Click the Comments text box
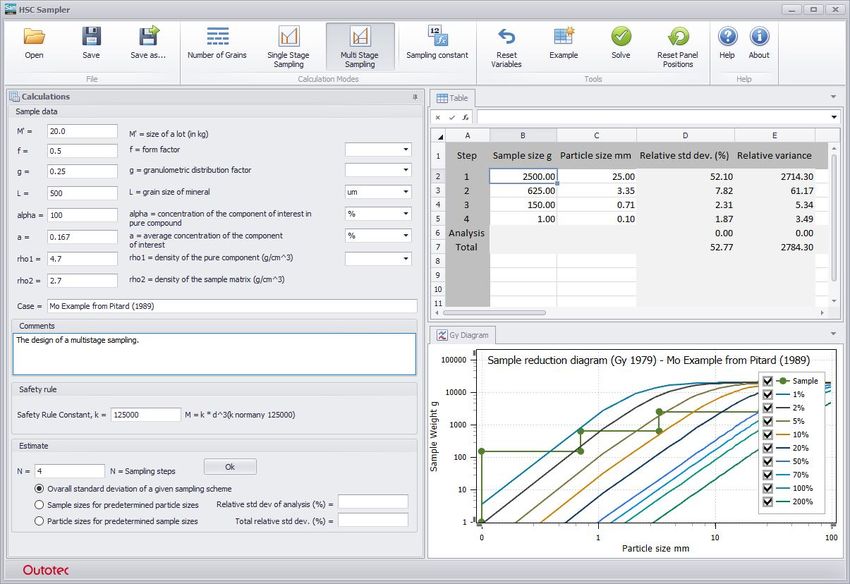This screenshot has height=584, width=850. (214, 354)
